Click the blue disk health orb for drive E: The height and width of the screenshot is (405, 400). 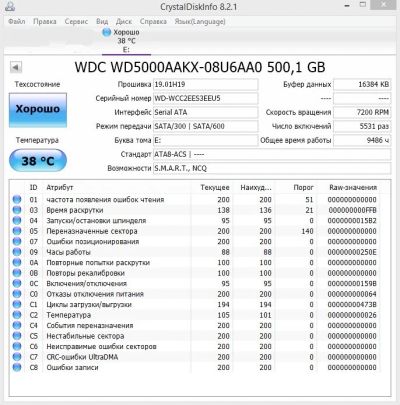(x=107, y=32)
